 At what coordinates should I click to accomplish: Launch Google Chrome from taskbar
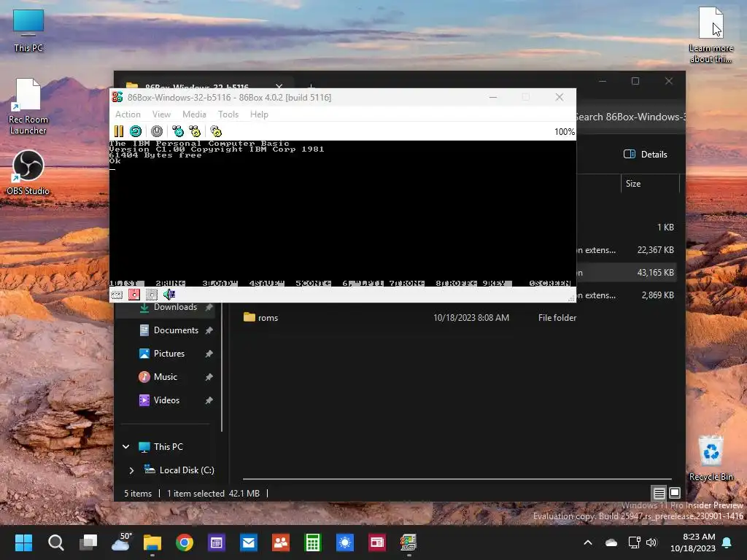tap(185, 542)
